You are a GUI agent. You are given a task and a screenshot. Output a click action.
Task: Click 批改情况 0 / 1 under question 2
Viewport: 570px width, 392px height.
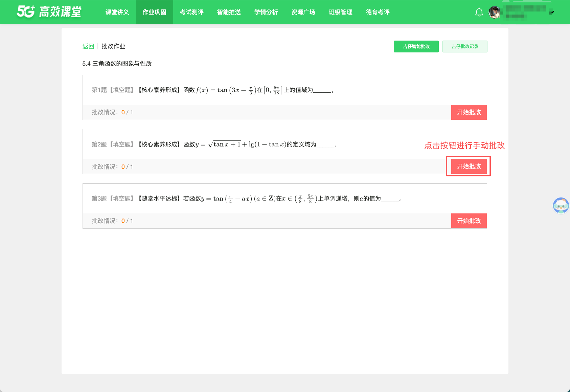coord(112,167)
